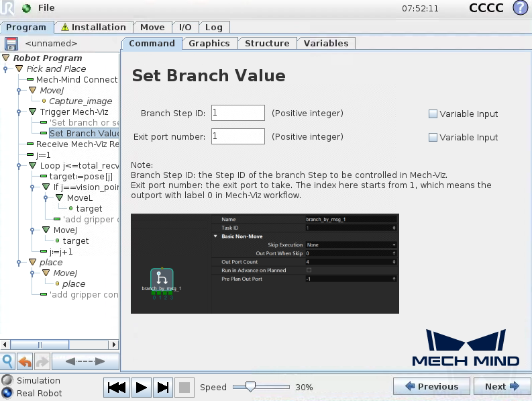The height and width of the screenshot is (401, 532).
Task: Select Real Robot mode
Action: pos(7,393)
